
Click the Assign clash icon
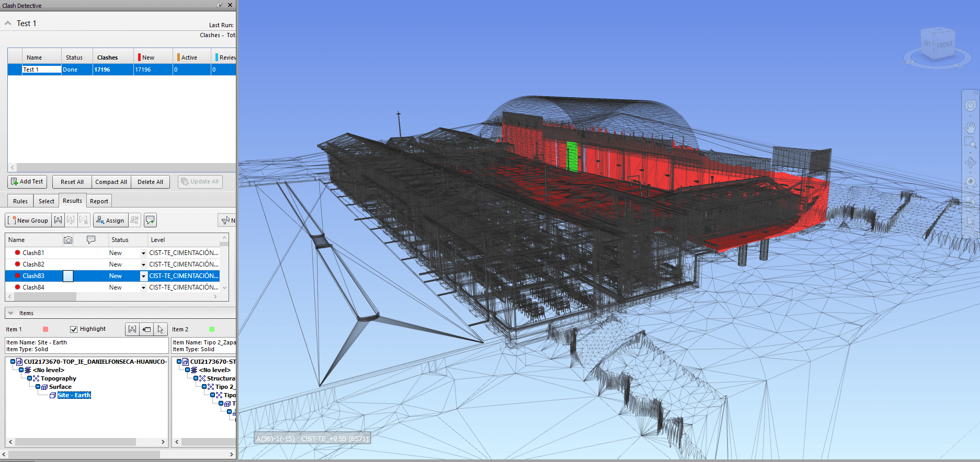(110, 221)
